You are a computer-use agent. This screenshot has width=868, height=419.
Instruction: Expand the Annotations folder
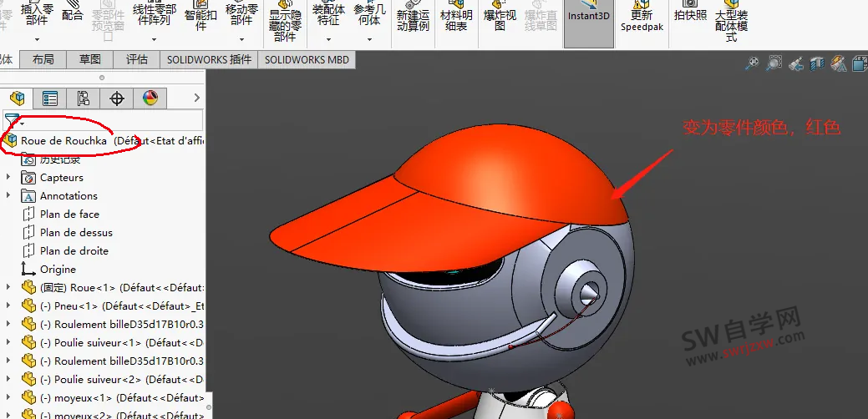8,195
